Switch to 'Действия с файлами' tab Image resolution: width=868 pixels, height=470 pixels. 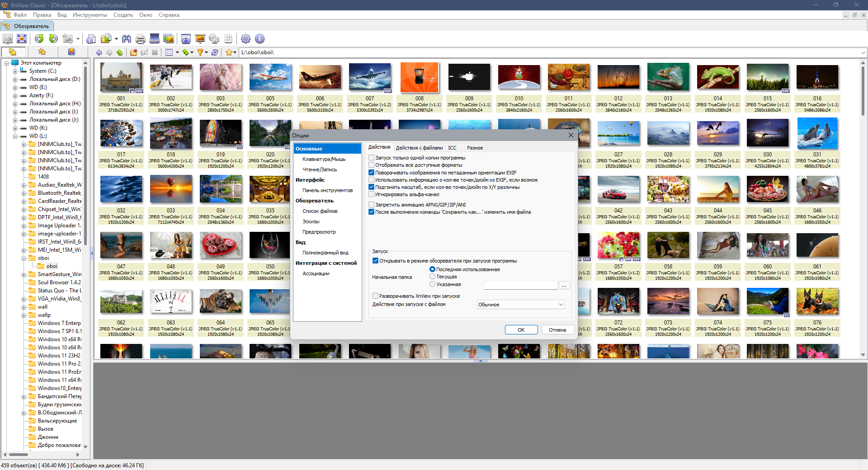(x=419, y=148)
